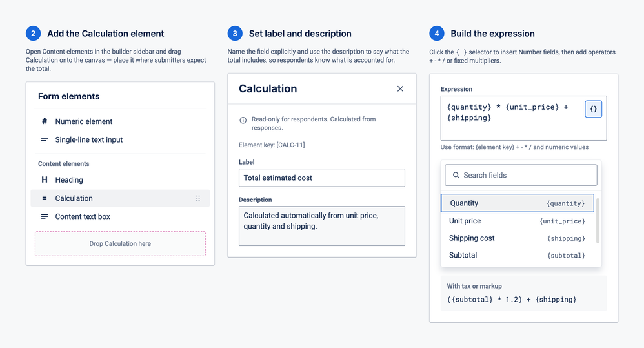Click the H Heading icon
The height and width of the screenshot is (348, 644).
(x=45, y=179)
